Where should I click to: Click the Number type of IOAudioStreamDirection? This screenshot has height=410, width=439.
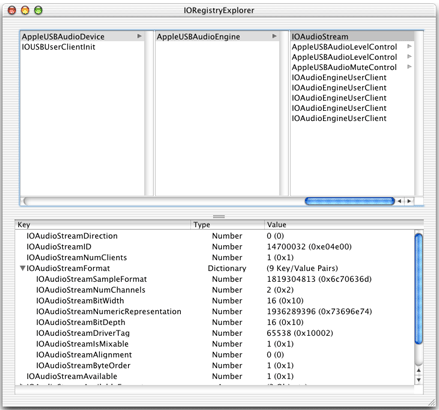[x=227, y=236]
